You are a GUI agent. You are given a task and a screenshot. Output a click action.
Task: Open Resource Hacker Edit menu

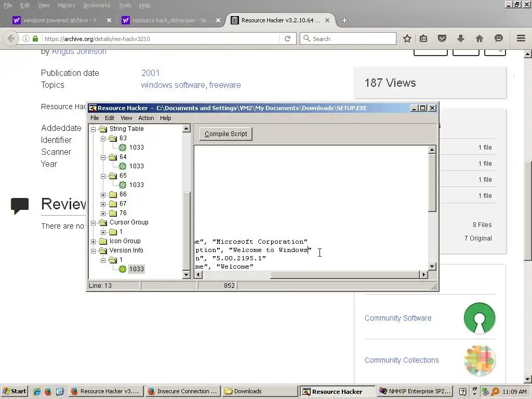pos(110,118)
